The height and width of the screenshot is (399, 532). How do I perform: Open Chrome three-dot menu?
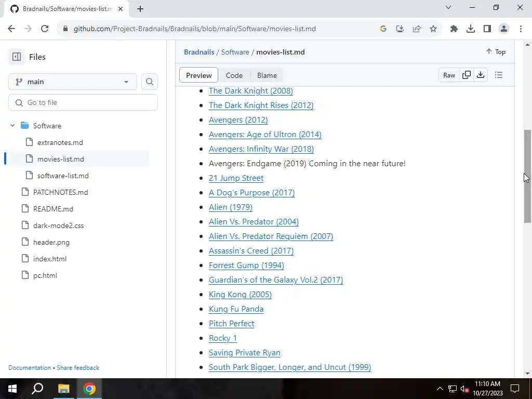coord(521,29)
